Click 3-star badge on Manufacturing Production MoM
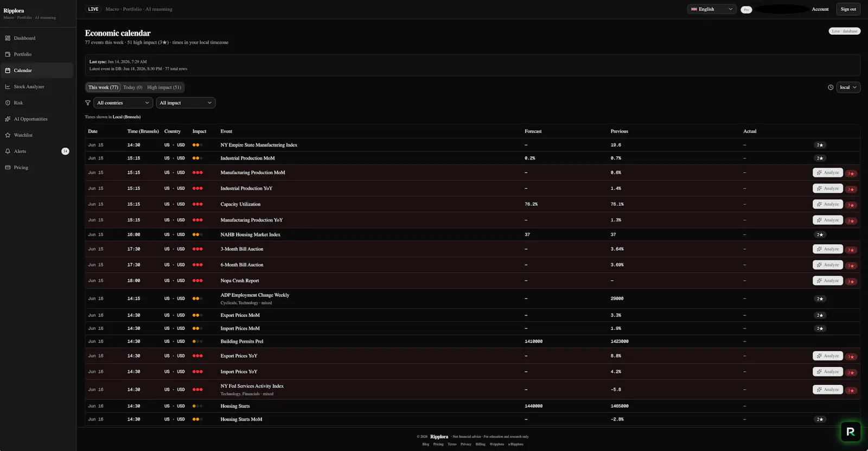Screen dimensions: 868x451 (x=851, y=174)
